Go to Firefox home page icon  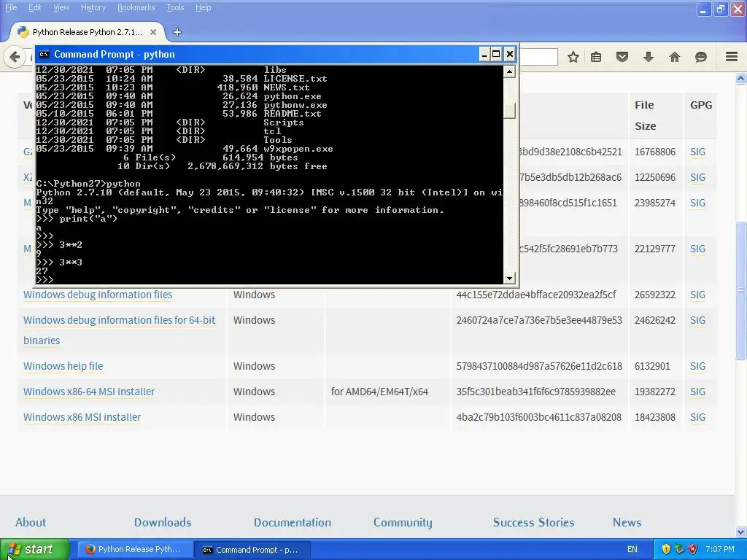[x=675, y=57]
